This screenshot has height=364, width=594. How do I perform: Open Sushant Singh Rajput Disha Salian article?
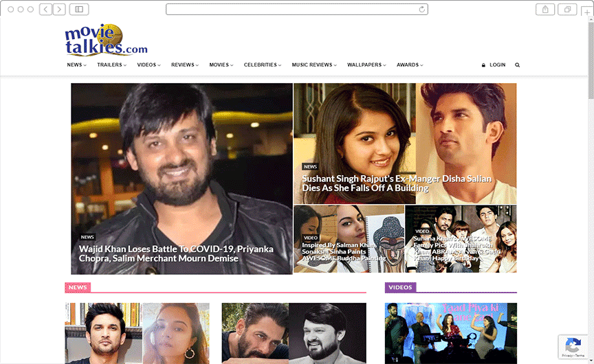pyautogui.click(x=397, y=183)
